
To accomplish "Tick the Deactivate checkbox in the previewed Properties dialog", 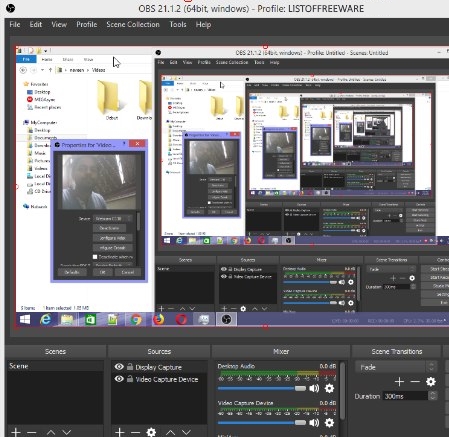I will pos(95,257).
